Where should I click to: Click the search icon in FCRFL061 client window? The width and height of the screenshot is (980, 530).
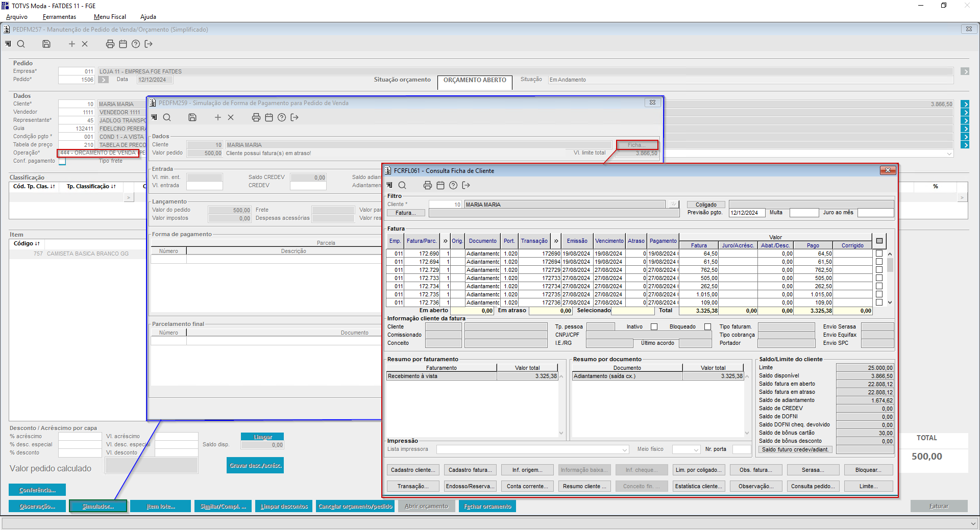coord(402,185)
